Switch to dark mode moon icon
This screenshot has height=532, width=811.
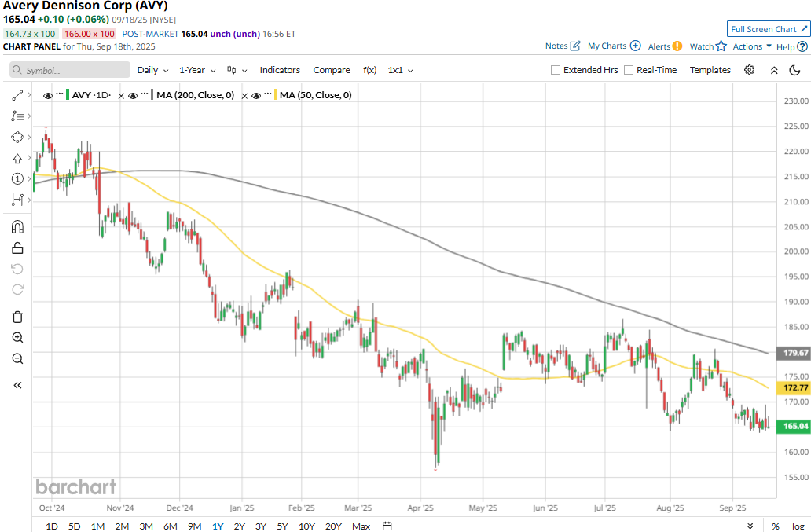click(x=795, y=70)
